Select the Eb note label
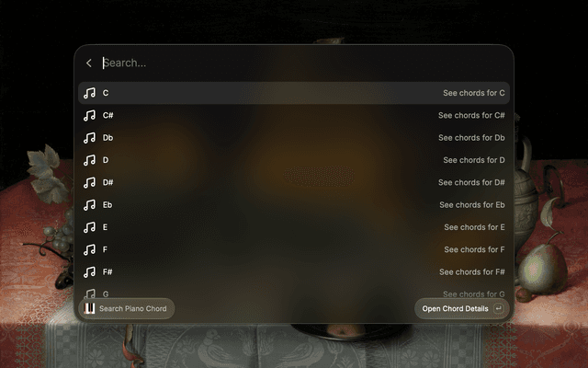Viewport: 588px width, 368px height. (107, 205)
